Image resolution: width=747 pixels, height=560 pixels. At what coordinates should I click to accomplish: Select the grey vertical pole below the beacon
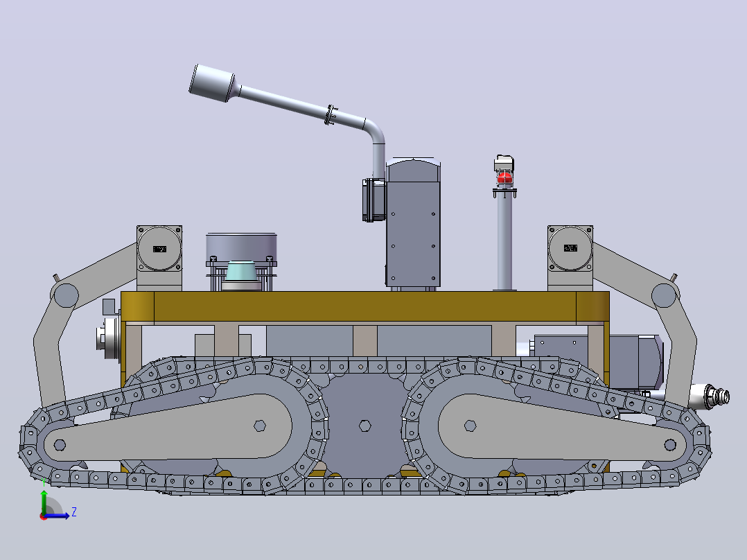(x=505, y=242)
